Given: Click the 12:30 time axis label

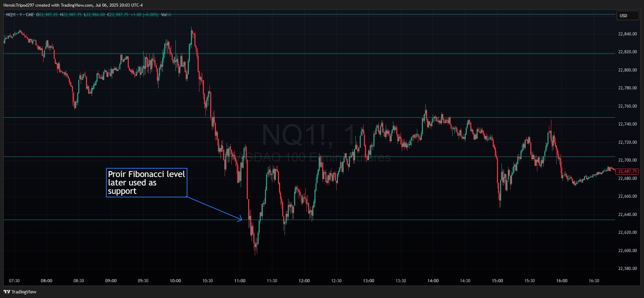Looking at the screenshot, I should pos(336,281).
